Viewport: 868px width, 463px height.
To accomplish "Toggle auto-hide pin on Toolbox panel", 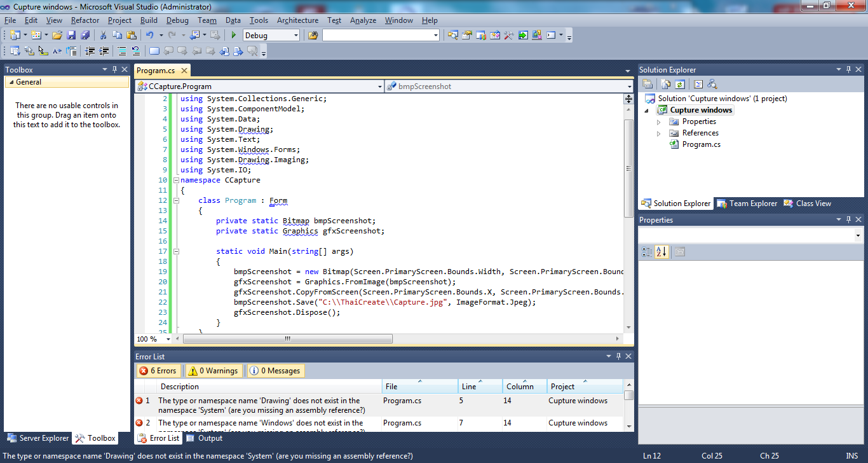I will [x=114, y=69].
